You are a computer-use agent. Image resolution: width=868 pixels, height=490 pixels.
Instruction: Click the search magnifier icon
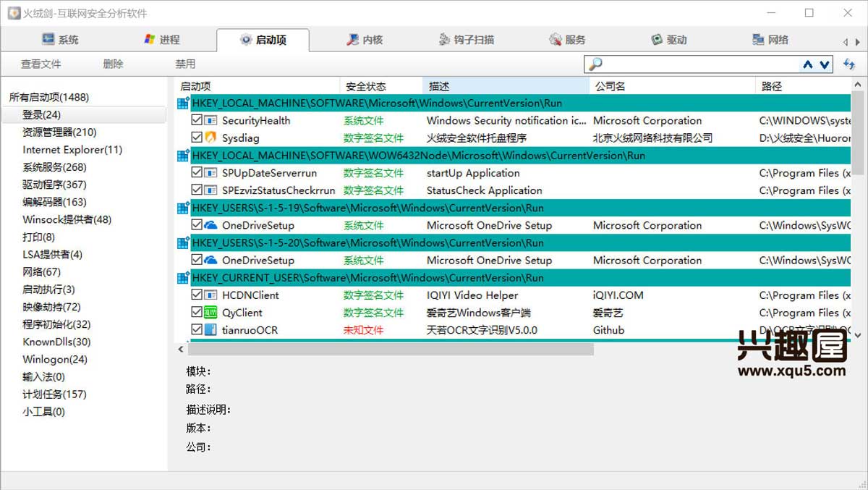pos(595,64)
